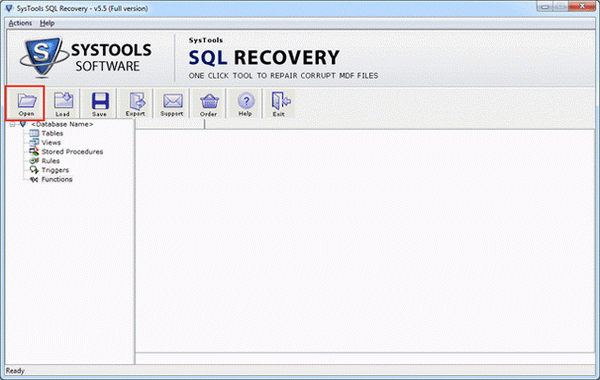The image size is (600, 380).
Task: Click the Order basket icon
Action: pos(209,103)
